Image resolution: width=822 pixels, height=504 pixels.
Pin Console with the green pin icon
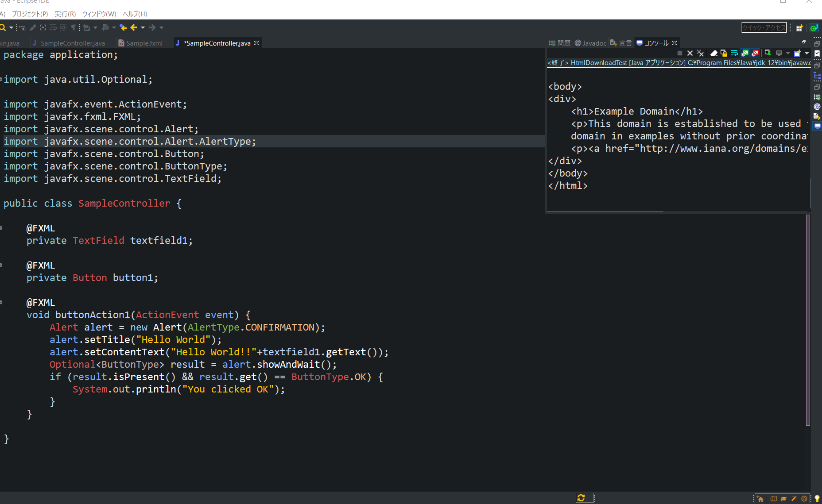[x=768, y=53]
